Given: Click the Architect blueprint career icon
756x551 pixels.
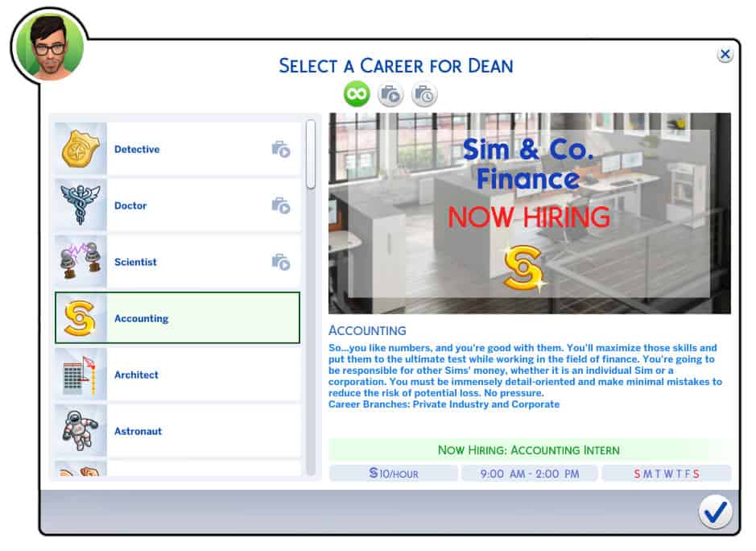Looking at the screenshot, I should [81, 375].
